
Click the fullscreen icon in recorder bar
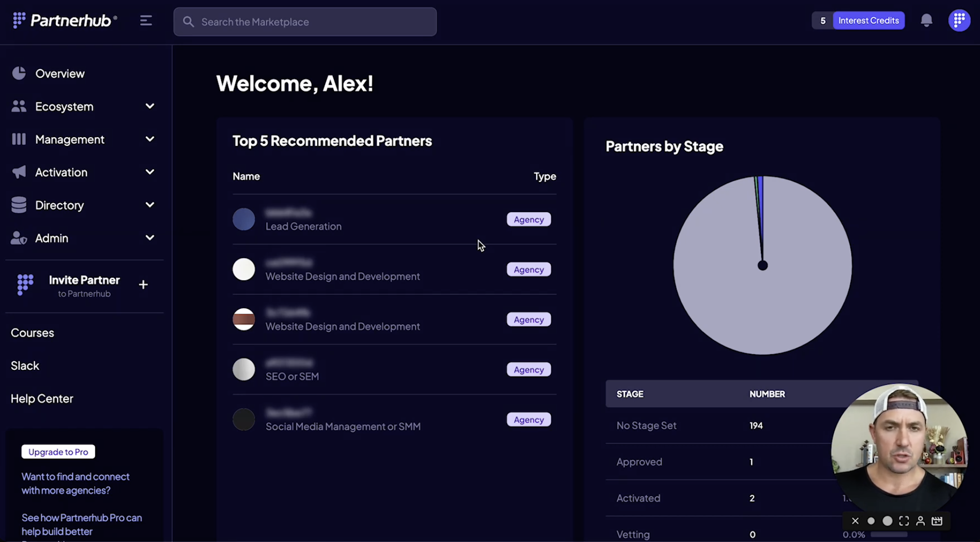(x=904, y=521)
